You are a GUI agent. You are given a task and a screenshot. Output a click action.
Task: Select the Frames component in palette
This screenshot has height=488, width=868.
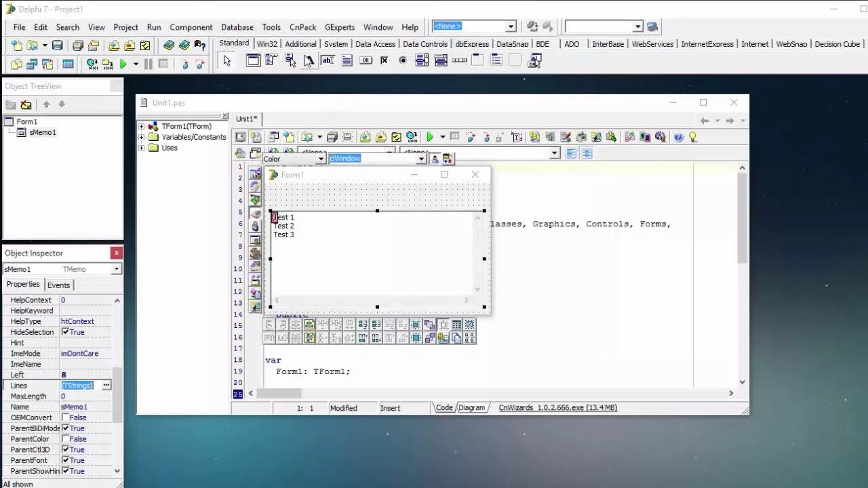pos(253,60)
